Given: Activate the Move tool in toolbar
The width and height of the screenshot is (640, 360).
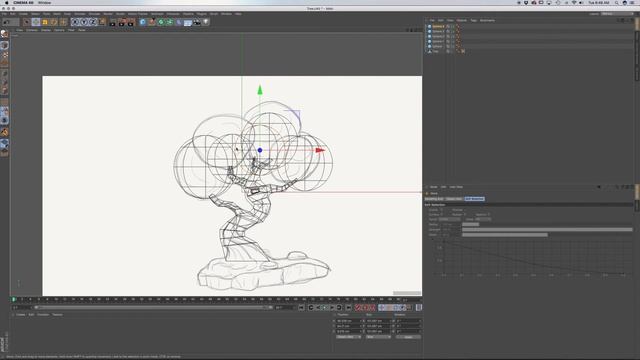Looking at the screenshot, I should 36,22.
